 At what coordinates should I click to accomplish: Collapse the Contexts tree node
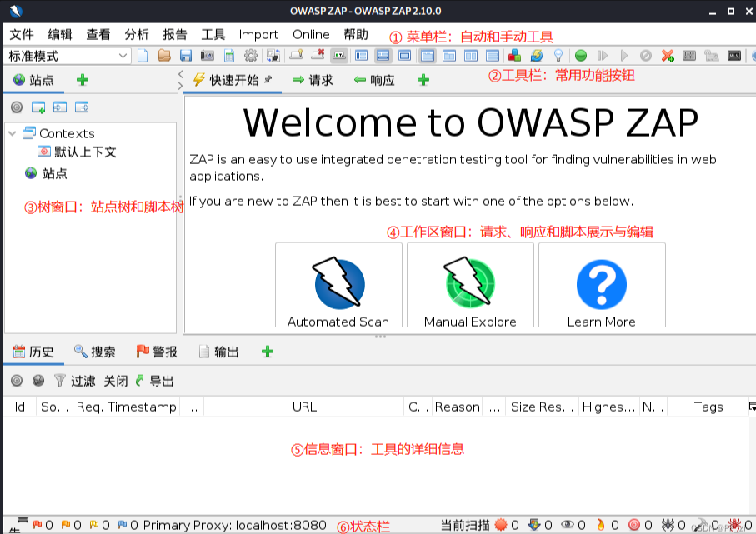click(x=13, y=133)
